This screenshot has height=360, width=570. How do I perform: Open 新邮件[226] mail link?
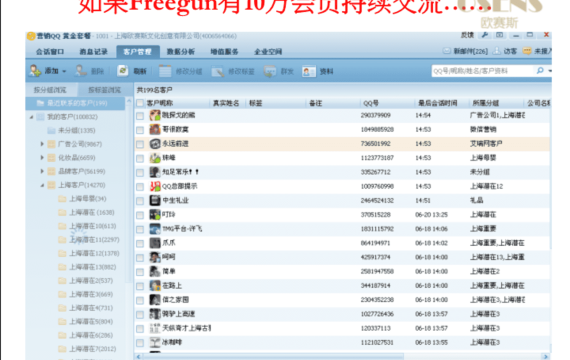click(x=470, y=51)
